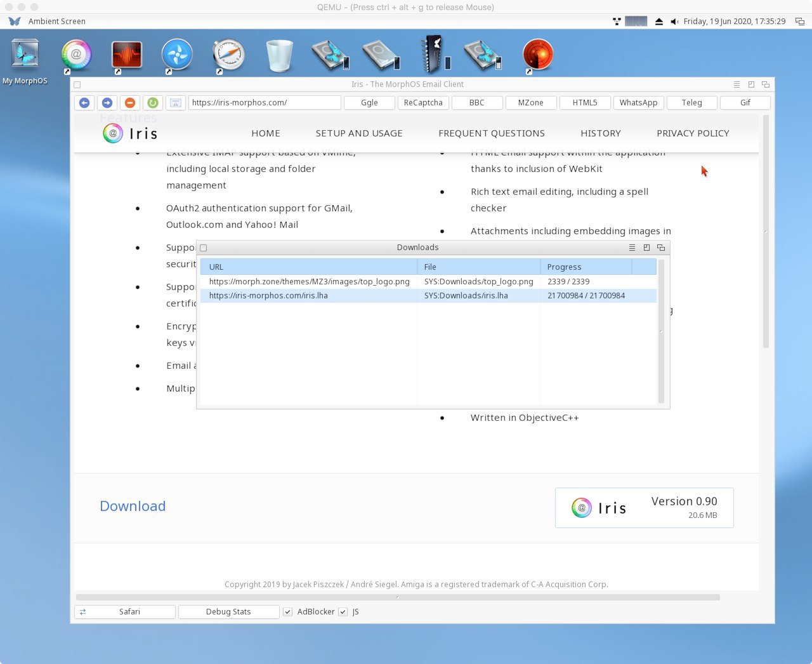The width and height of the screenshot is (812, 664).
Task: Click the MZone bookmark button
Action: (x=531, y=103)
